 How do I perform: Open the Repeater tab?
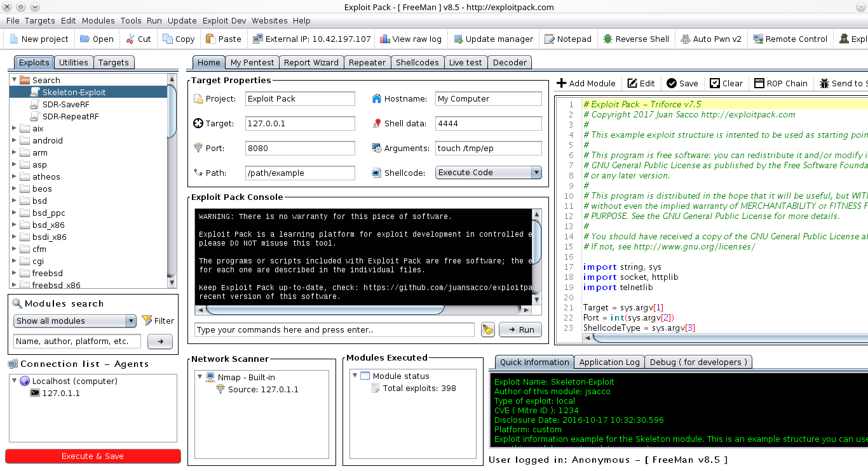[367, 62]
